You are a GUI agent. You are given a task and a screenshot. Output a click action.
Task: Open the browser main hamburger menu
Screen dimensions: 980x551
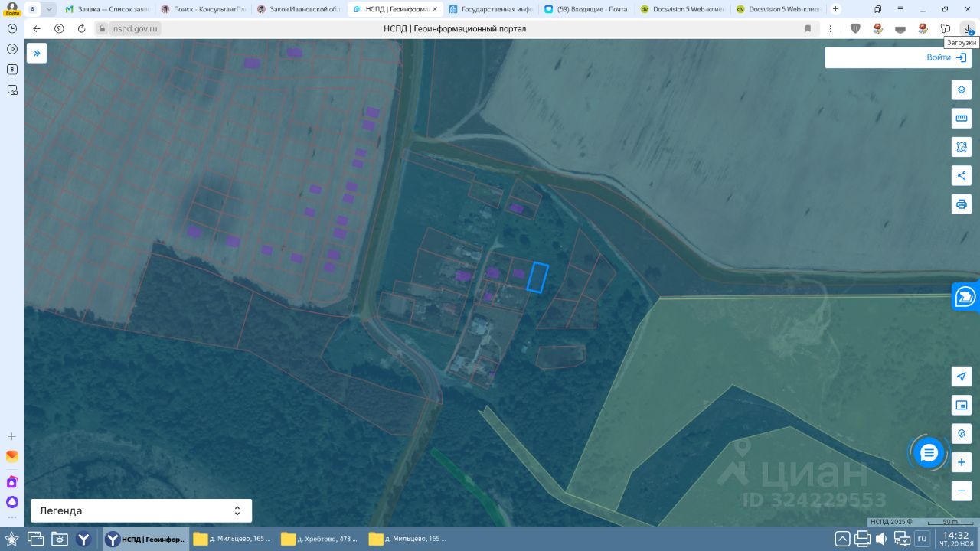pyautogui.click(x=900, y=9)
